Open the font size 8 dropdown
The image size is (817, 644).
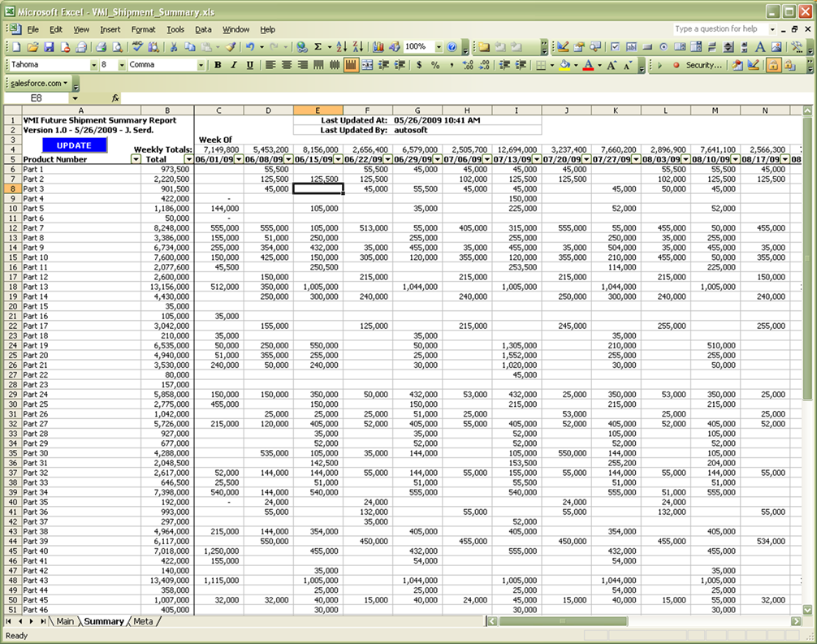click(121, 65)
